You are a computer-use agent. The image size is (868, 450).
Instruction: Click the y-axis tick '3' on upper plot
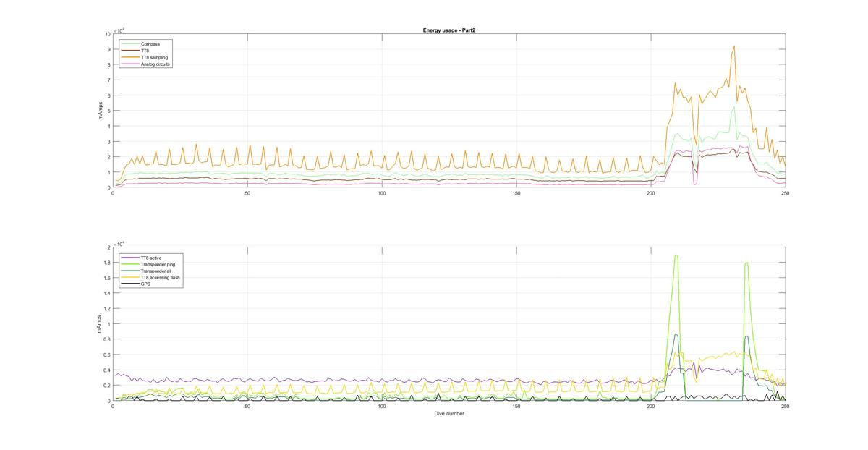[109, 142]
